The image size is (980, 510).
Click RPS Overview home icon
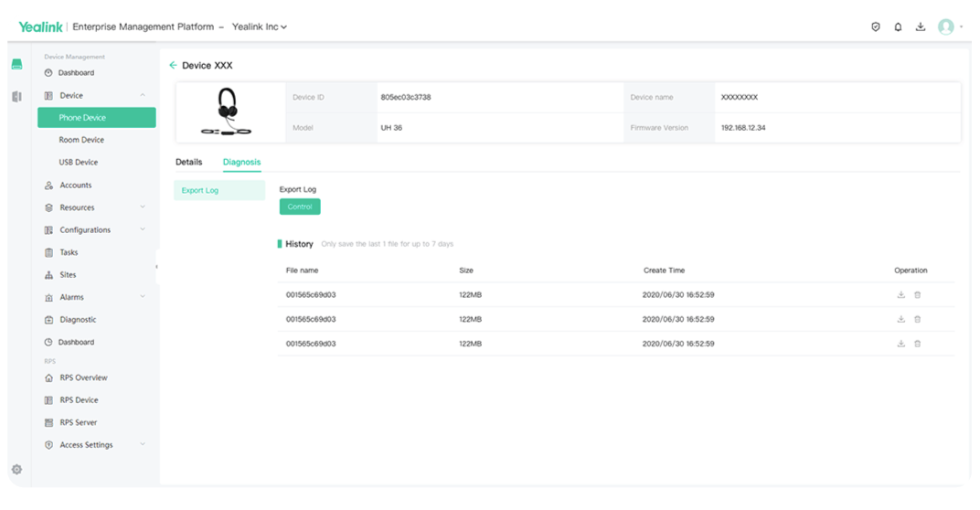pos(48,378)
